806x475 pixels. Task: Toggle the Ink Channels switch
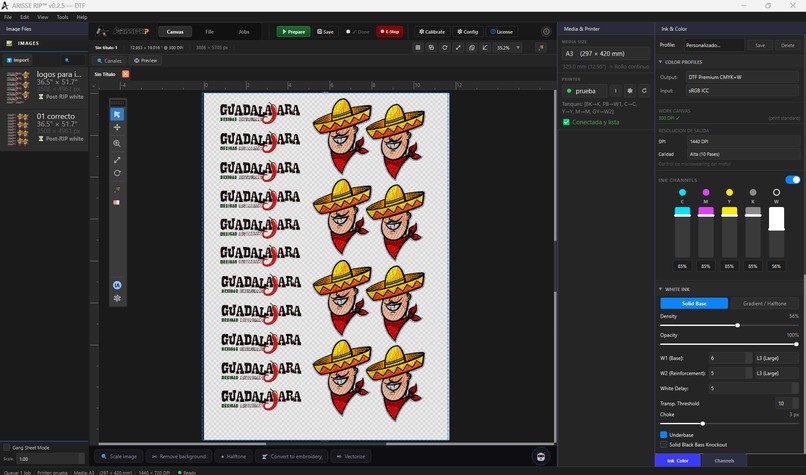tap(792, 180)
